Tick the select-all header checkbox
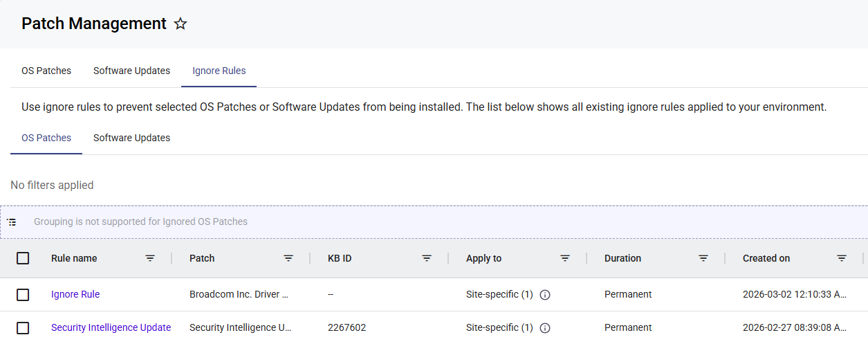Image resolution: width=868 pixels, height=344 pixels. coord(23,258)
